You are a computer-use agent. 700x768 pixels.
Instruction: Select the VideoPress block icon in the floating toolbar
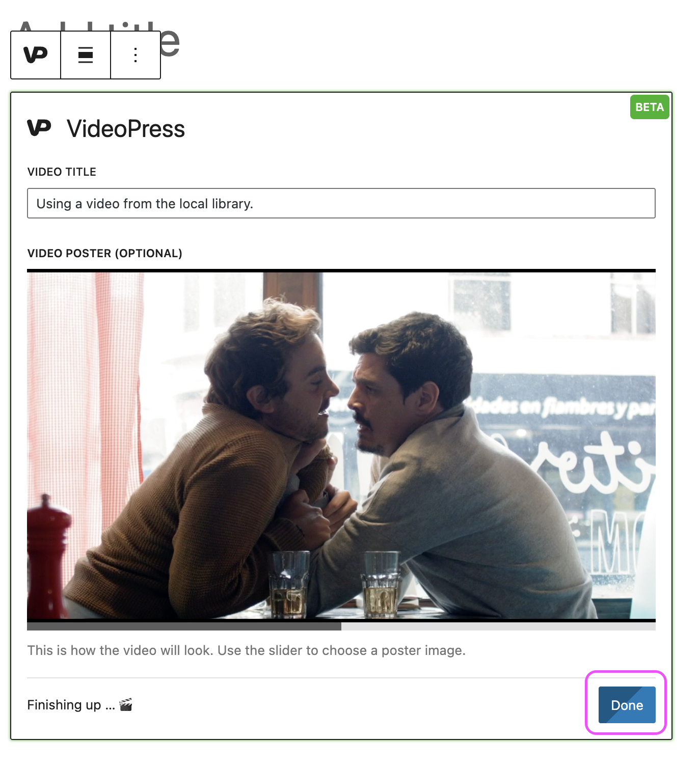pyautogui.click(x=35, y=55)
